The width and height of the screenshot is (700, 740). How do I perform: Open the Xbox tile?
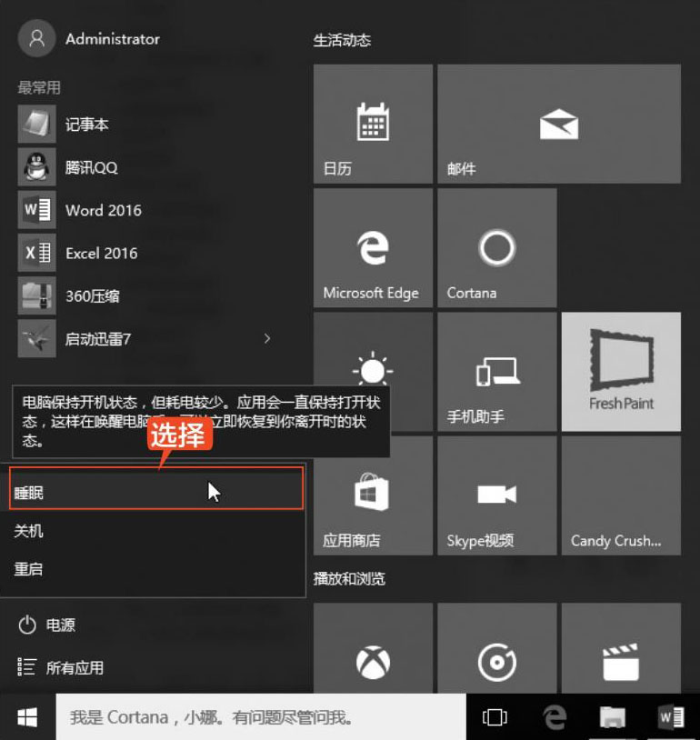(x=373, y=648)
